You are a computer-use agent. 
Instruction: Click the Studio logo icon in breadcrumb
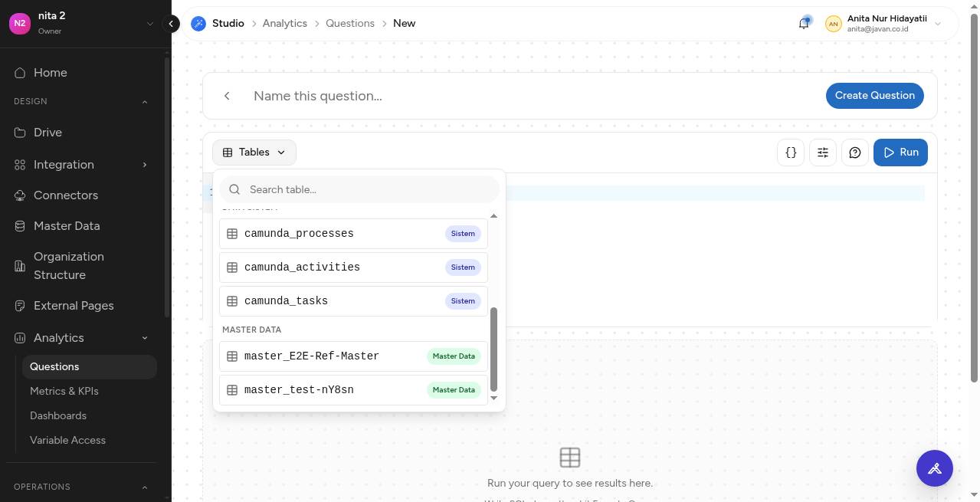coord(198,24)
